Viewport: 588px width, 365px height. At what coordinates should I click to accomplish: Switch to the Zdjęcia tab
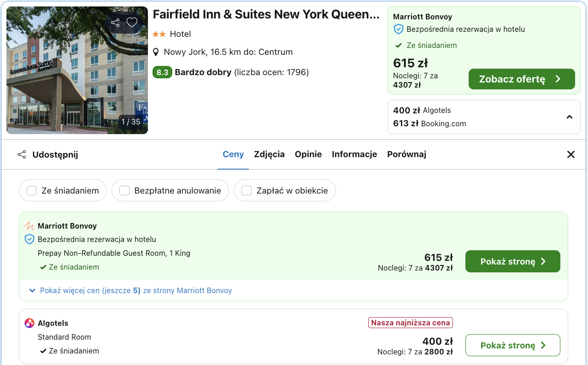pos(269,154)
